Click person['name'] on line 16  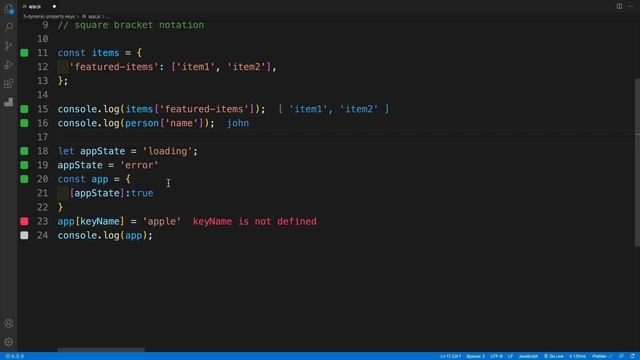pyautogui.click(x=164, y=123)
